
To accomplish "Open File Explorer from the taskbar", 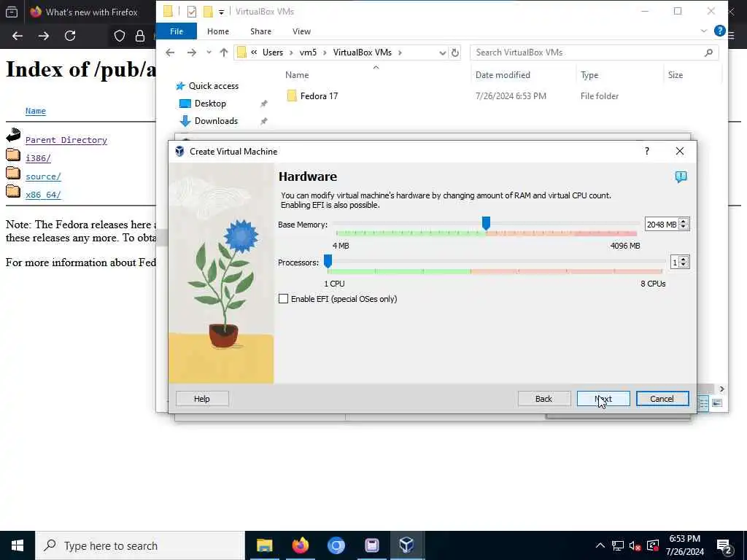I will click(x=264, y=545).
